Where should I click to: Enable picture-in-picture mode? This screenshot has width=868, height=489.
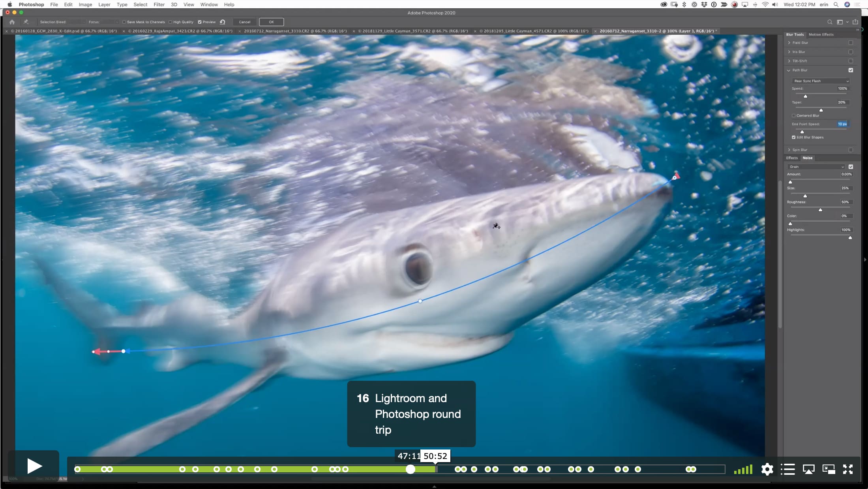click(x=829, y=469)
